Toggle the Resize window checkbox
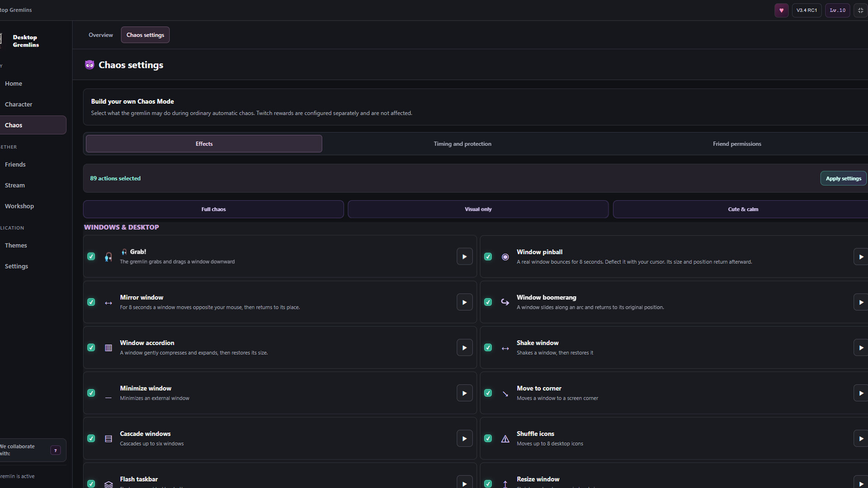Viewport: 868px width, 488px height. coord(488,483)
